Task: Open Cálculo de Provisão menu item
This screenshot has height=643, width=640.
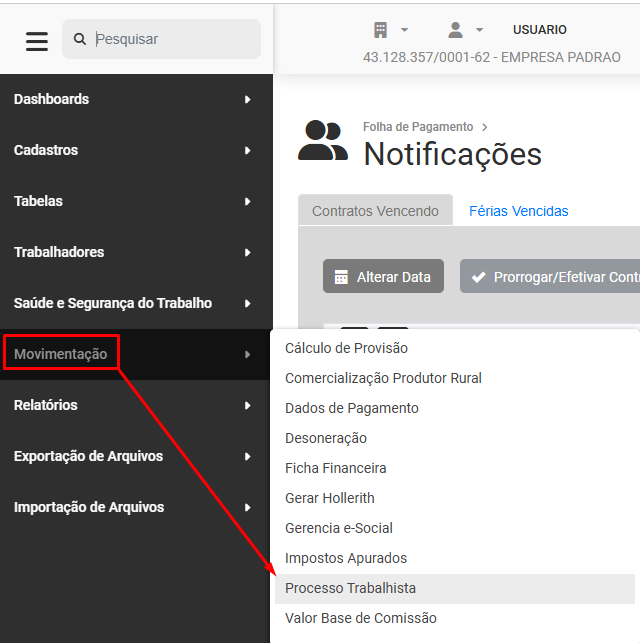Action: 346,348
